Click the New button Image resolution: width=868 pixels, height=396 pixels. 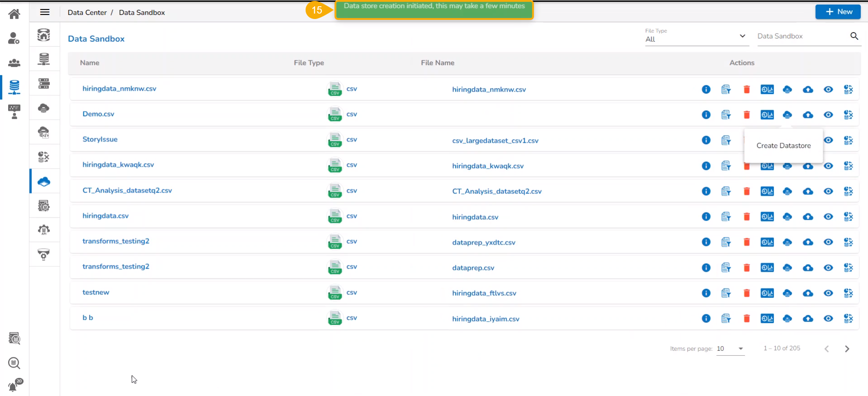[838, 12]
